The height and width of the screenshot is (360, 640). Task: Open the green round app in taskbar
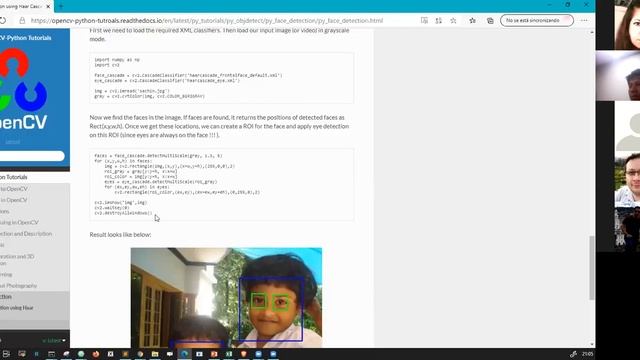(81, 354)
